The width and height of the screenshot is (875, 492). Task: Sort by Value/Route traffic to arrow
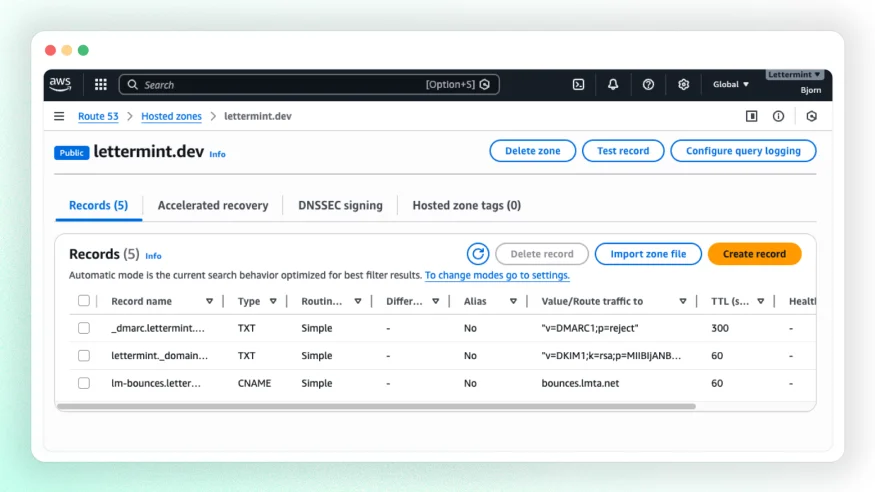tap(682, 301)
